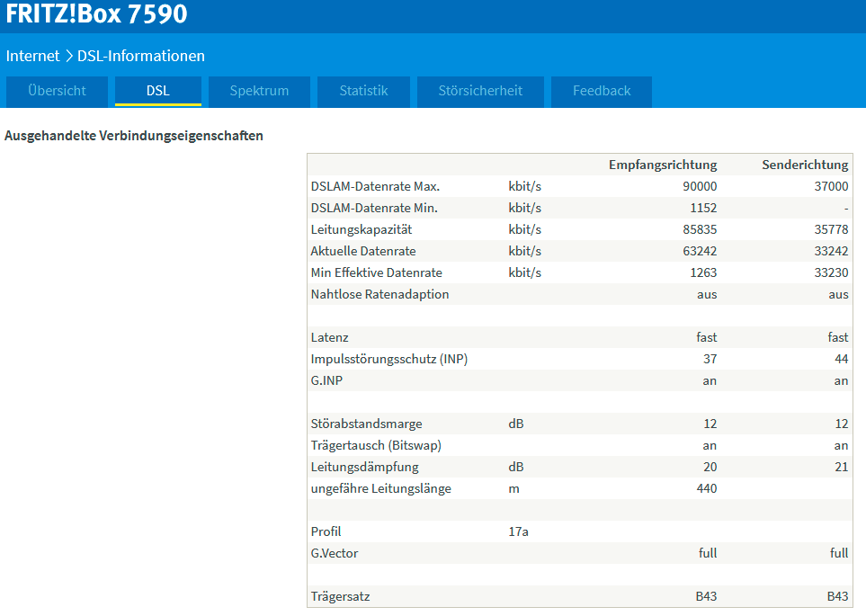Click the value 85835
Viewport: 866px width, 616px height.
700,229
